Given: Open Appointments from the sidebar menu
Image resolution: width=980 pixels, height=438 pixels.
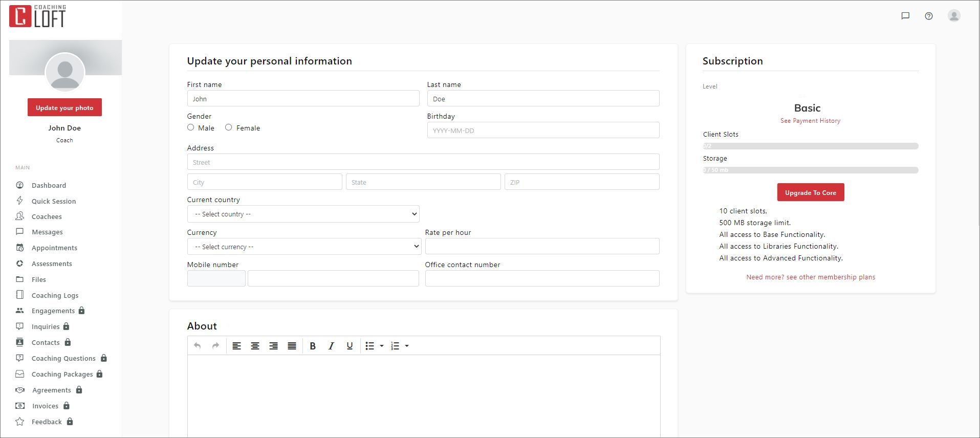Looking at the screenshot, I should coord(54,248).
